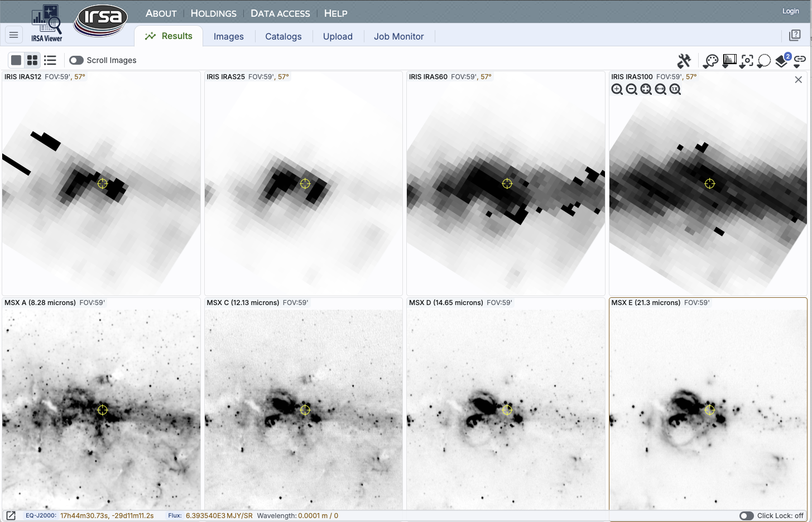Click the Login link
The height and width of the screenshot is (522, 812).
coord(790,11)
